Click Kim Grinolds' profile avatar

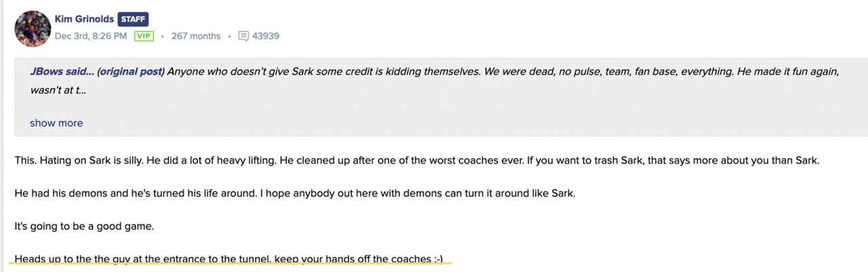pyautogui.click(x=32, y=28)
